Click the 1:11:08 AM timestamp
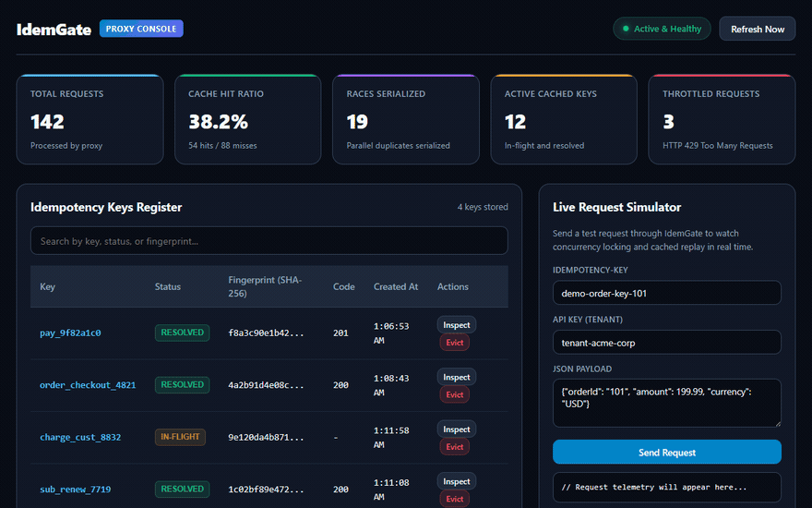 (x=391, y=490)
